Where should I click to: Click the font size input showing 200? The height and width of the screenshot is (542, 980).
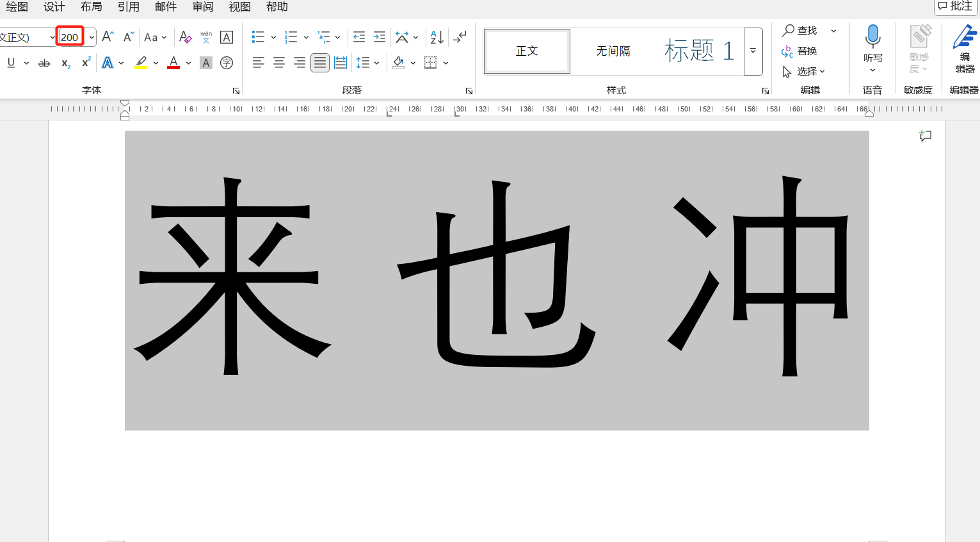pyautogui.click(x=70, y=37)
